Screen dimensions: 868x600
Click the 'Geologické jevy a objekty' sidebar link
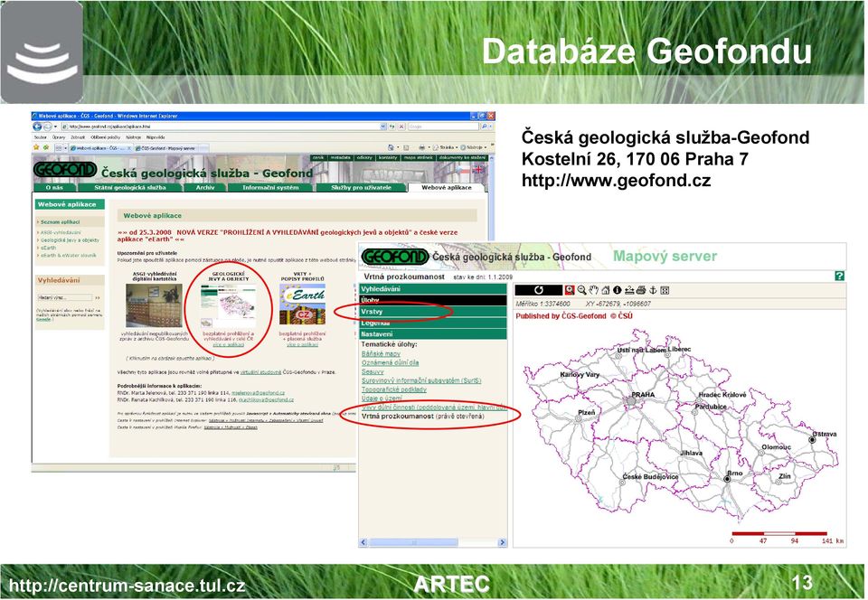70,240
